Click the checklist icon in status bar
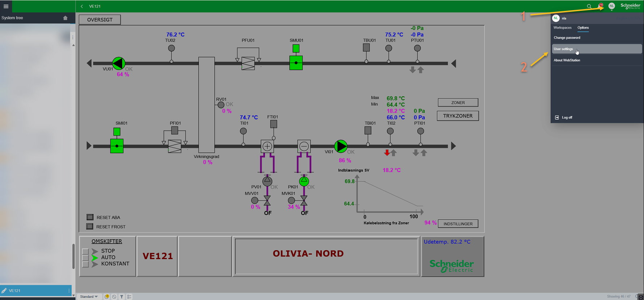The width and height of the screenshot is (644, 300). coord(129,297)
